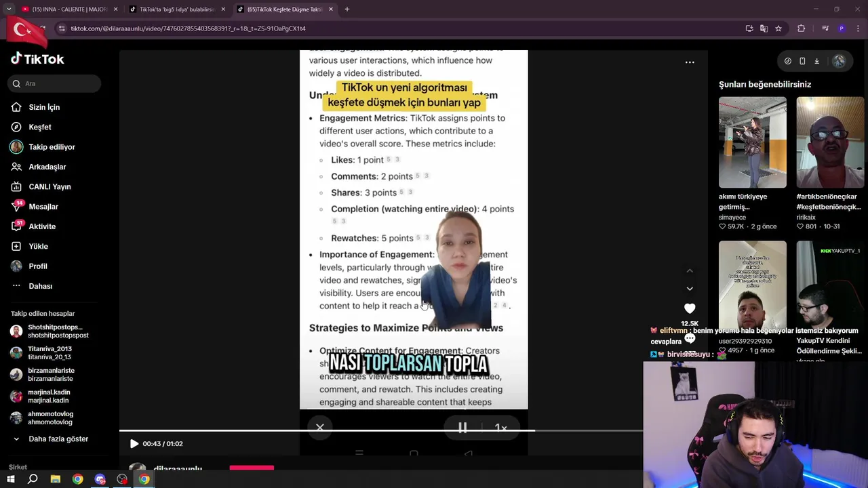Go to the previous video with the up arrow
The height and width of the screenshot is (488, 868).
(x=690, y=270)
